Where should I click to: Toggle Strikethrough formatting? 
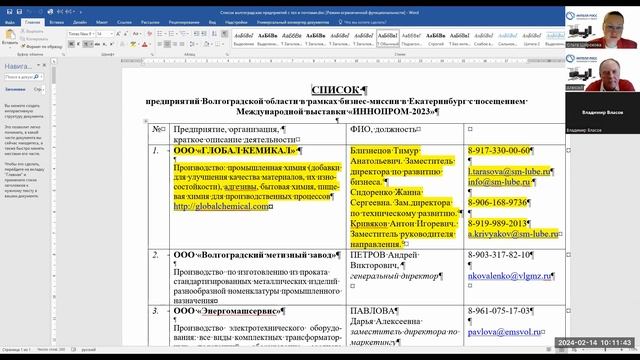pos(97,44)
